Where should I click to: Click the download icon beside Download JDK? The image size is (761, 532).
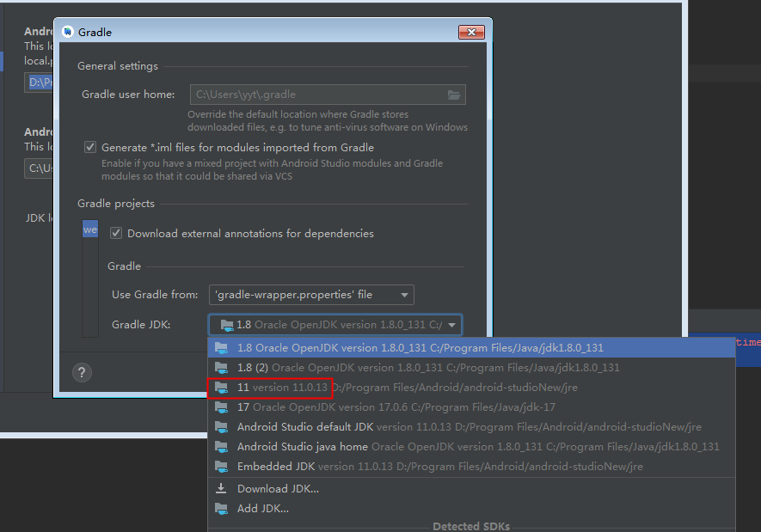point(222,488)
